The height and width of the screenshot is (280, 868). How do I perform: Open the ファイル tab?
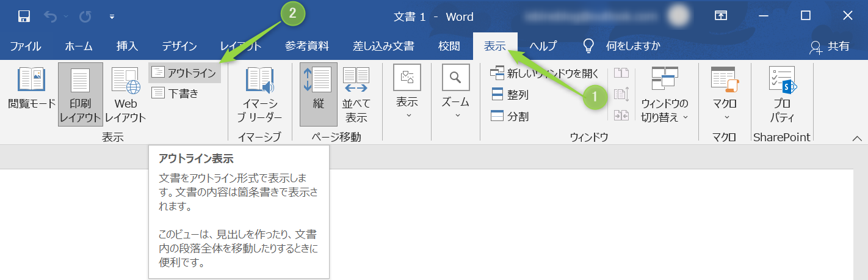[x=26, y=46]
